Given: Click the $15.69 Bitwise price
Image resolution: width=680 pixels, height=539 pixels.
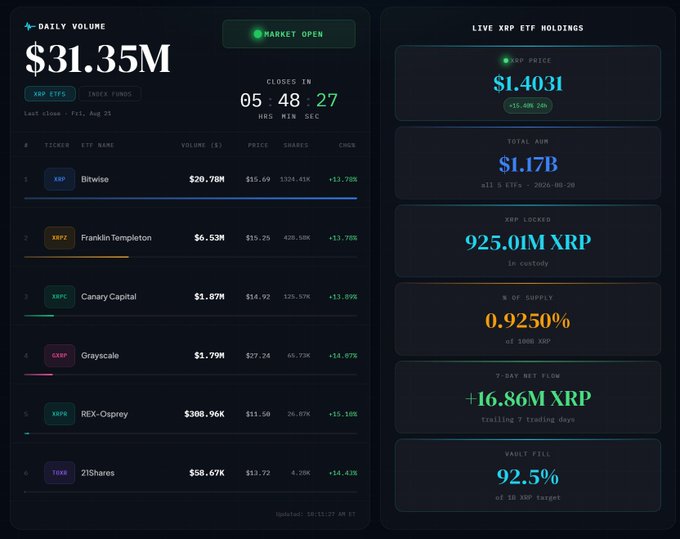Looking at the screenshot, I should (x=258, y=179).
